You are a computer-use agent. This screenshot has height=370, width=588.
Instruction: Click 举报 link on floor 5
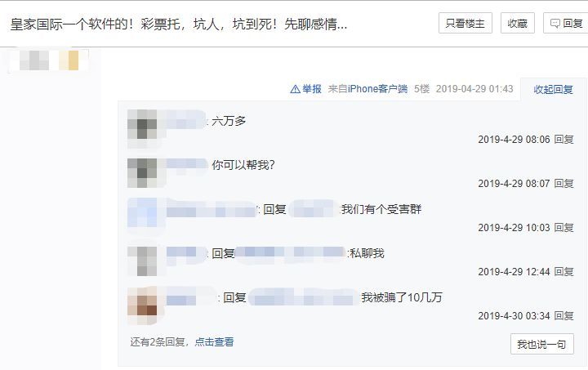click(312, 89)
